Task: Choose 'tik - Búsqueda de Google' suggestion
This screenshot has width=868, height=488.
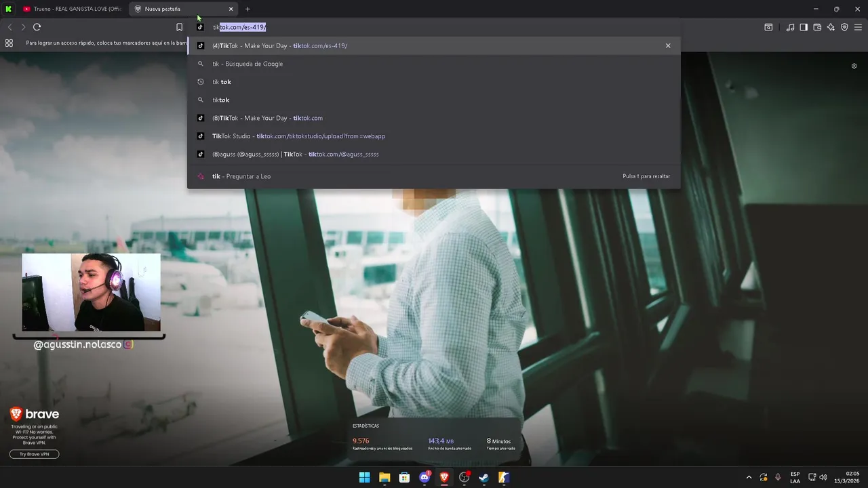Action: pos(434,64)
